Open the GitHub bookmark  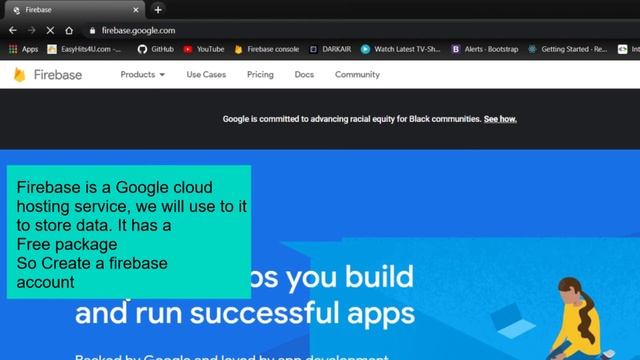coord(156,49)
